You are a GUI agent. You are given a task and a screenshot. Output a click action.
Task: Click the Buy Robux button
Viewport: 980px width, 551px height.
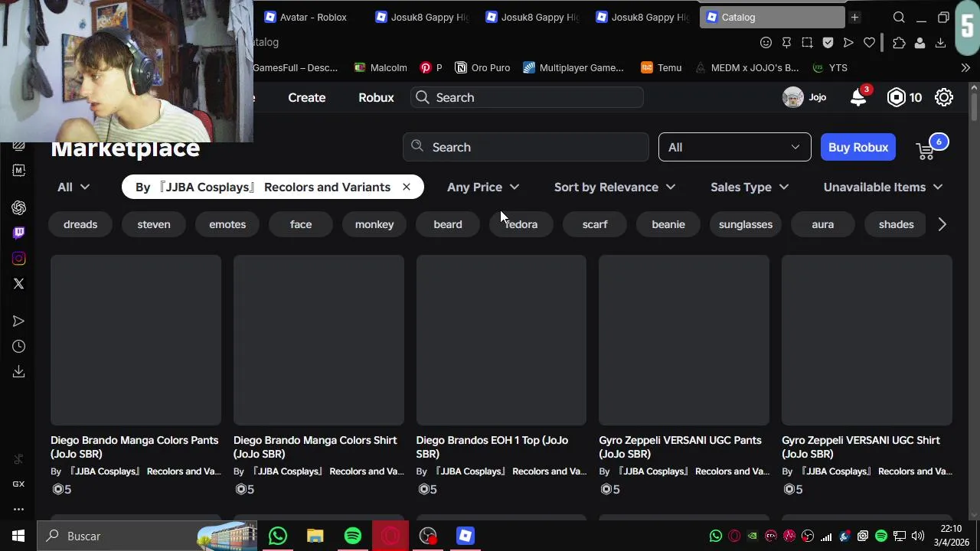(858, 147)
